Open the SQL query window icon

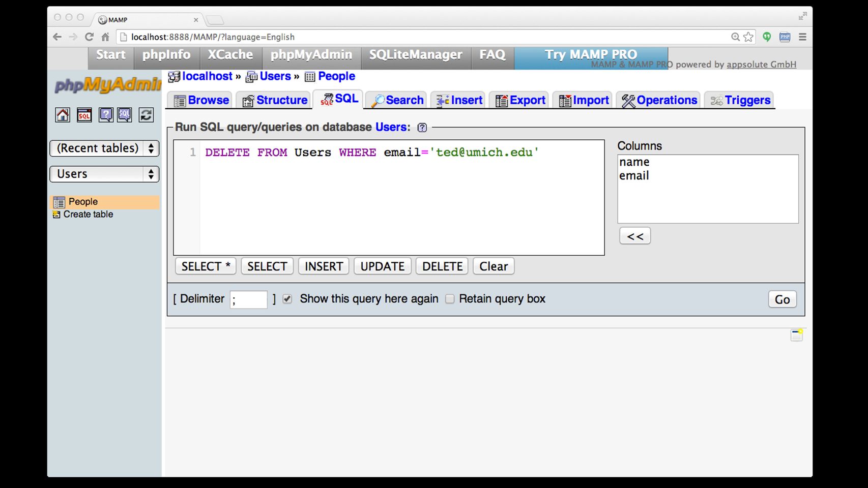pos(84,115)
